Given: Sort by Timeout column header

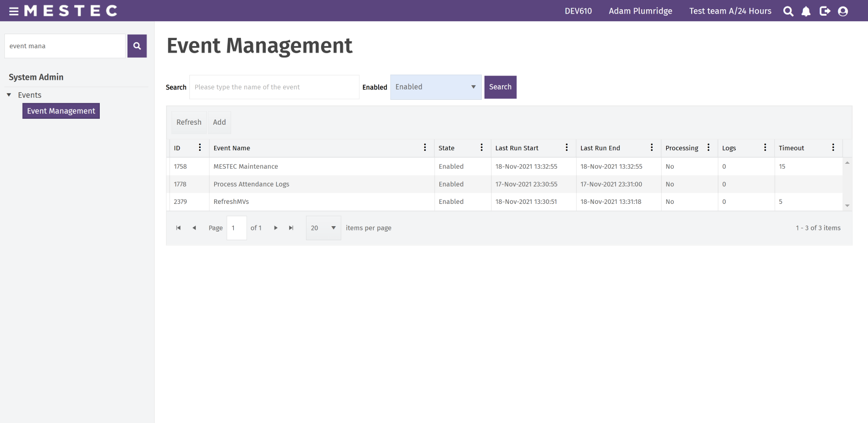Looking at the screenshot, I should coord(792,148).
